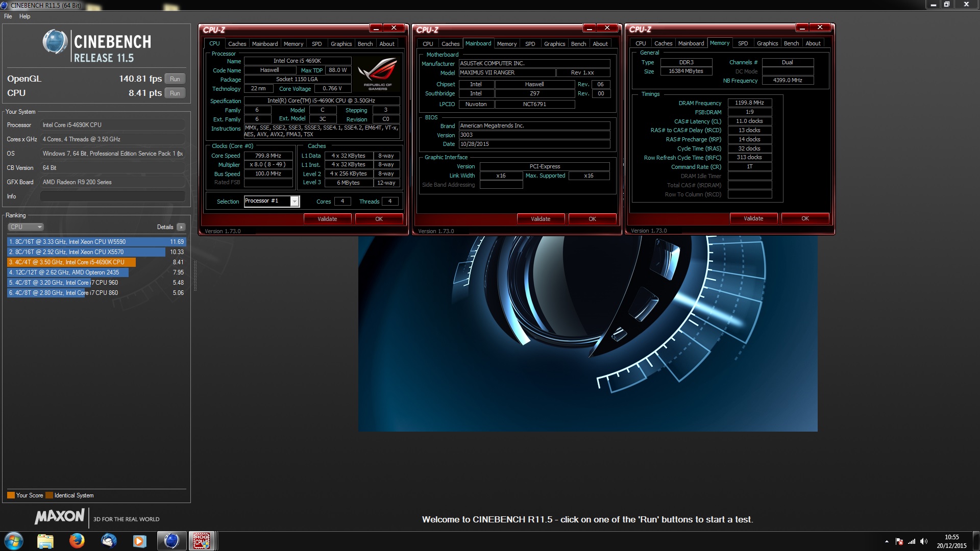Open media player icon in taskbar
Viewport: 980px width, 551px height.
click(139, 541)
